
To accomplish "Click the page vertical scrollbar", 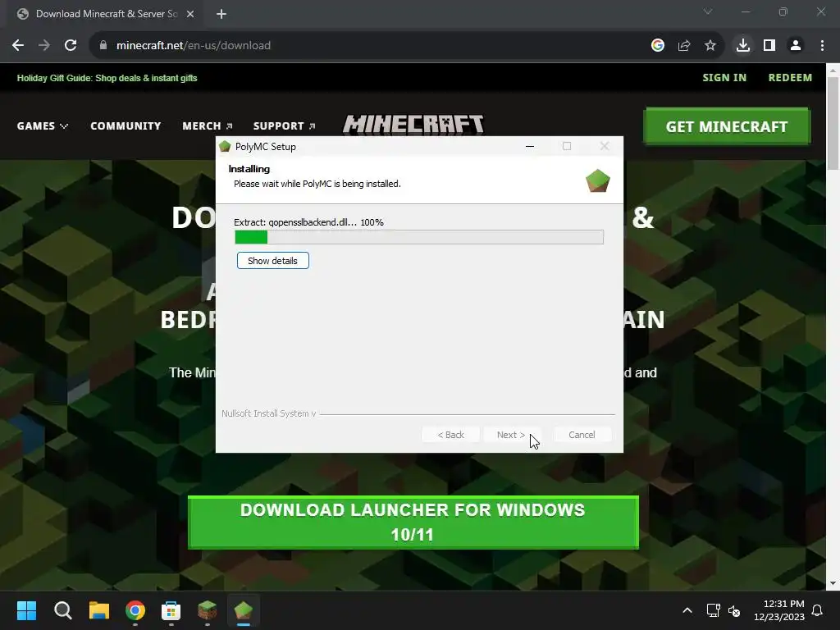I will (833, 123).
